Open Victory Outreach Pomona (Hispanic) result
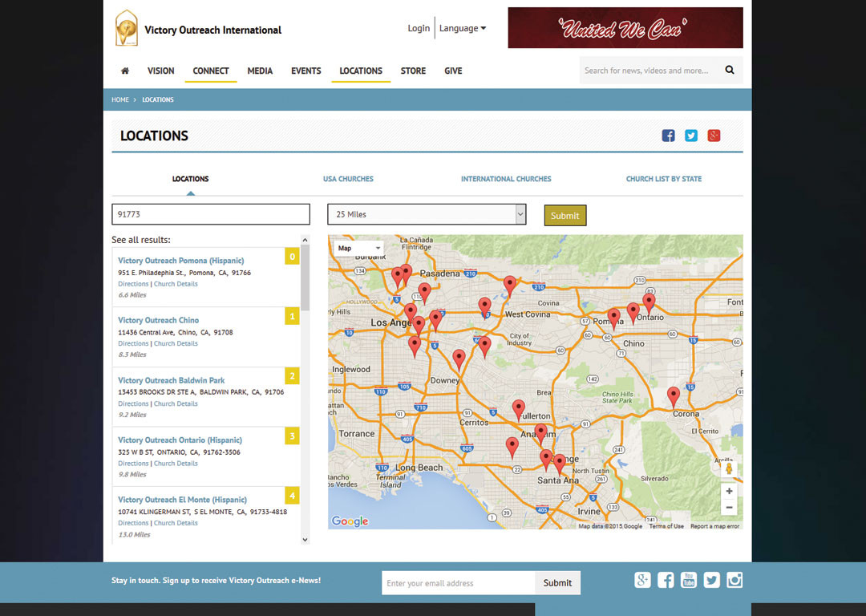Image resolution: width=866 pixels, height=616 pixels. 180,260
